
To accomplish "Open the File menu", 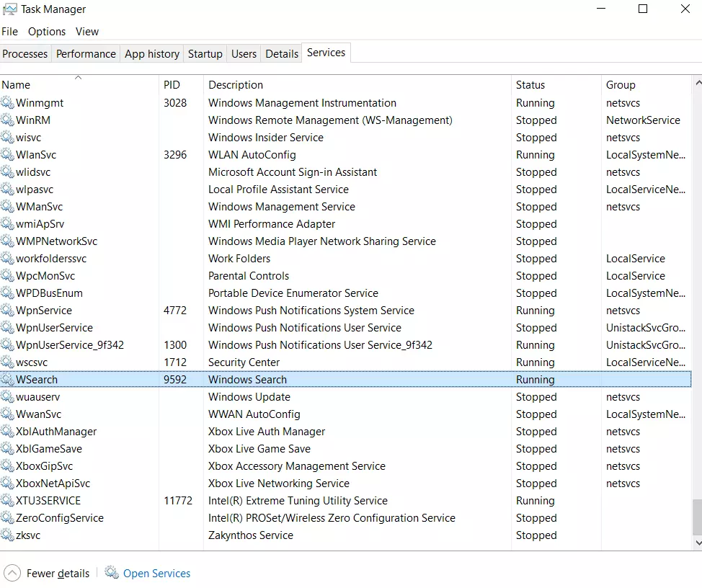I will 9,32.
